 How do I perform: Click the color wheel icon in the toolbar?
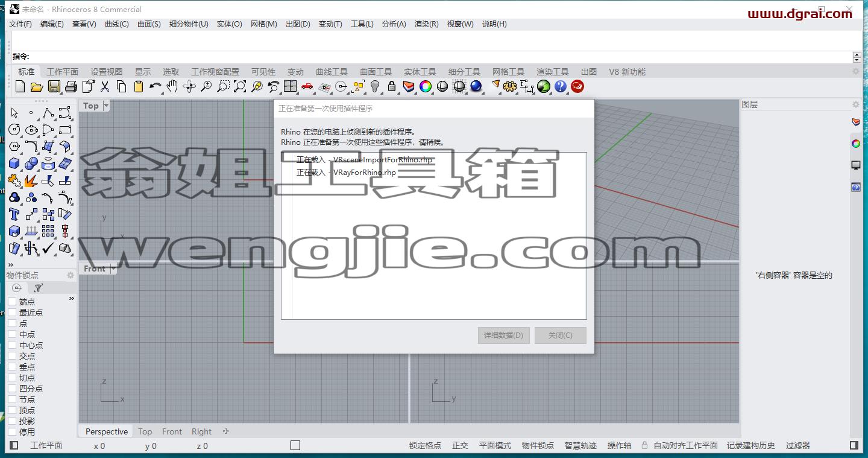426,86
